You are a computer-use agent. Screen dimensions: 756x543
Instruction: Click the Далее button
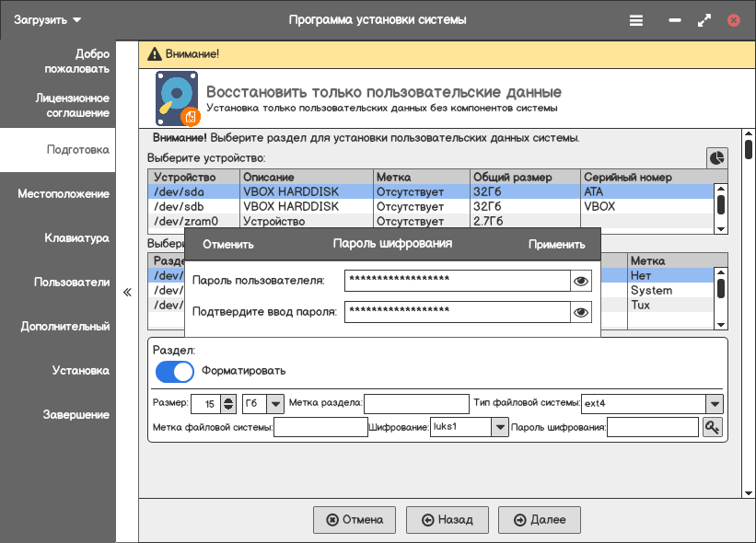pos(540,520)
